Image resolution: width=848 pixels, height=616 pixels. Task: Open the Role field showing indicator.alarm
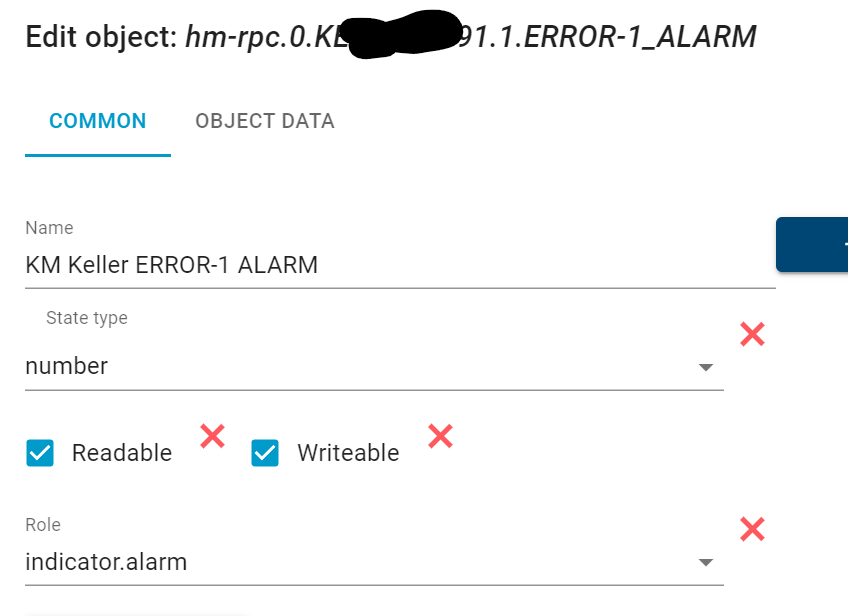click(360, 561)
